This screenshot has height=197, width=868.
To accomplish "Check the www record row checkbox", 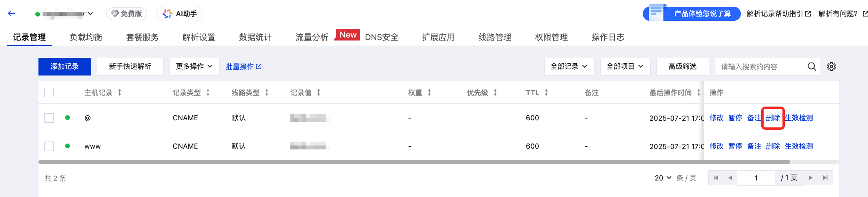I will pyautogui.click(x=49, y=146).
